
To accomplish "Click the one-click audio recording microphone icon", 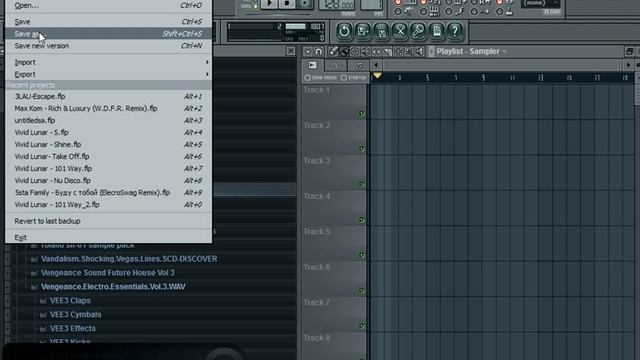I will [x=418, y=31].
